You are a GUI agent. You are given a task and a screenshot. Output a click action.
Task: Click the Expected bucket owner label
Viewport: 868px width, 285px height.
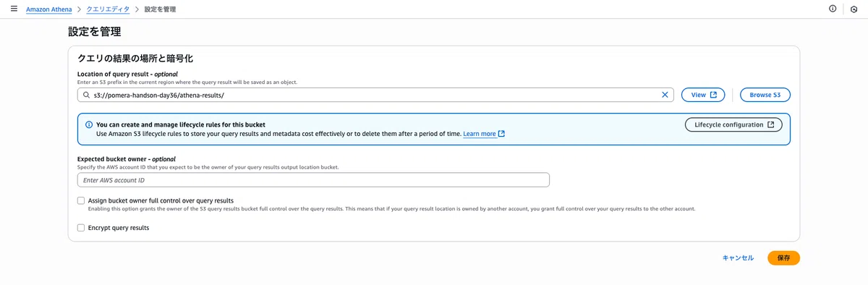127,158
